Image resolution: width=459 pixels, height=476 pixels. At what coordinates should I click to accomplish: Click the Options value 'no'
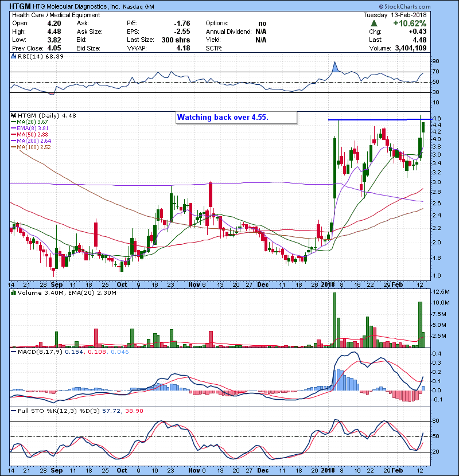[x=262, y=24]
